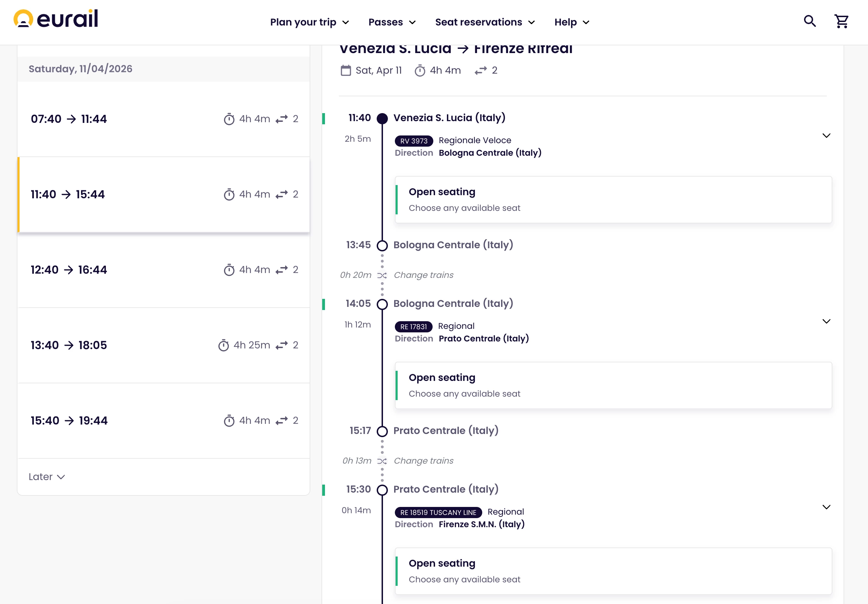Show later departures
The width and height of the screenshot is (868, 604).
[x=46, y=477]
